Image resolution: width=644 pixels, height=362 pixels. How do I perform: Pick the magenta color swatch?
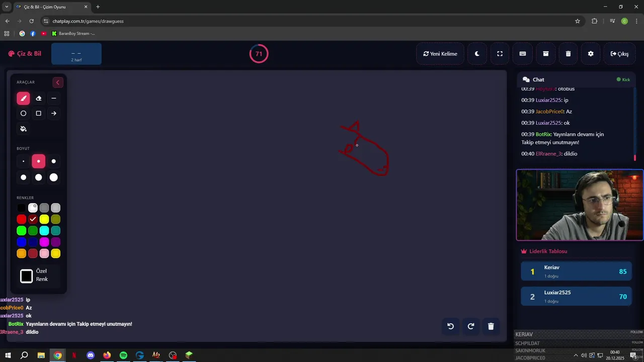point(44,242)
